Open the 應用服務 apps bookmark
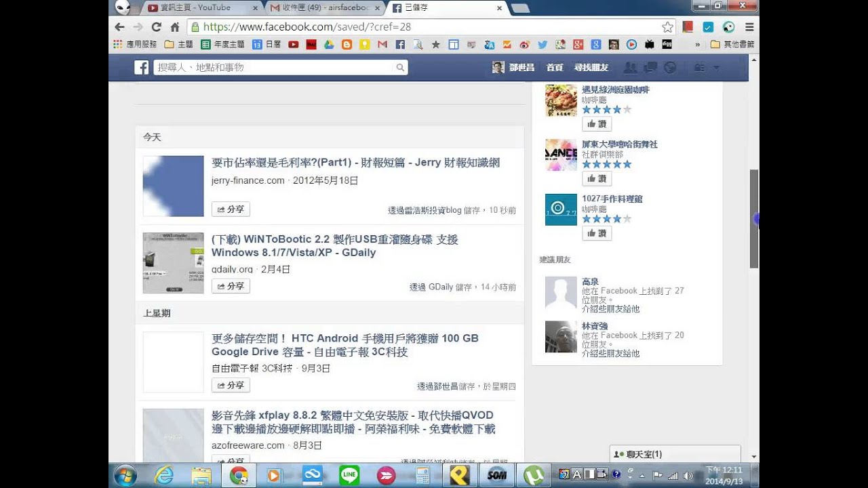 135,45
